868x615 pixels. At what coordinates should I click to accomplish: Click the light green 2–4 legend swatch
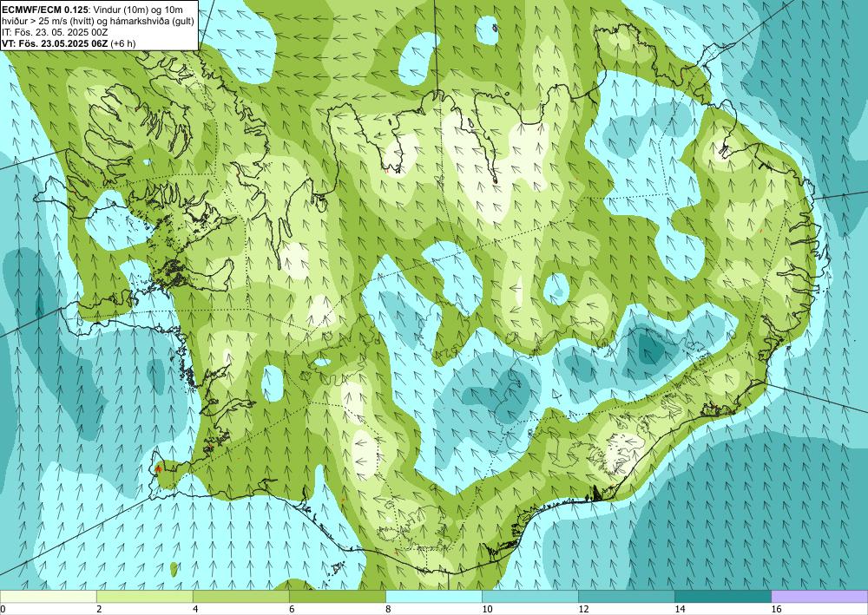(x=144, y=596)
